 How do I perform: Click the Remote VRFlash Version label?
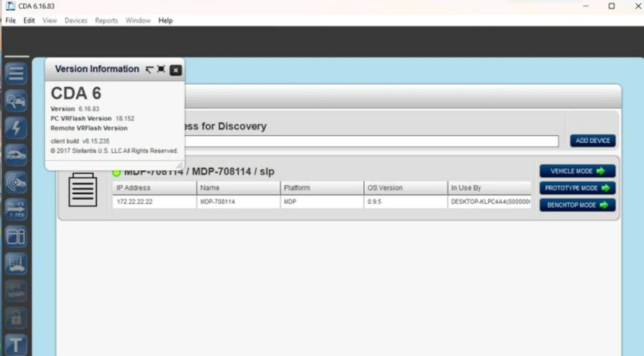tap(89, 128)
